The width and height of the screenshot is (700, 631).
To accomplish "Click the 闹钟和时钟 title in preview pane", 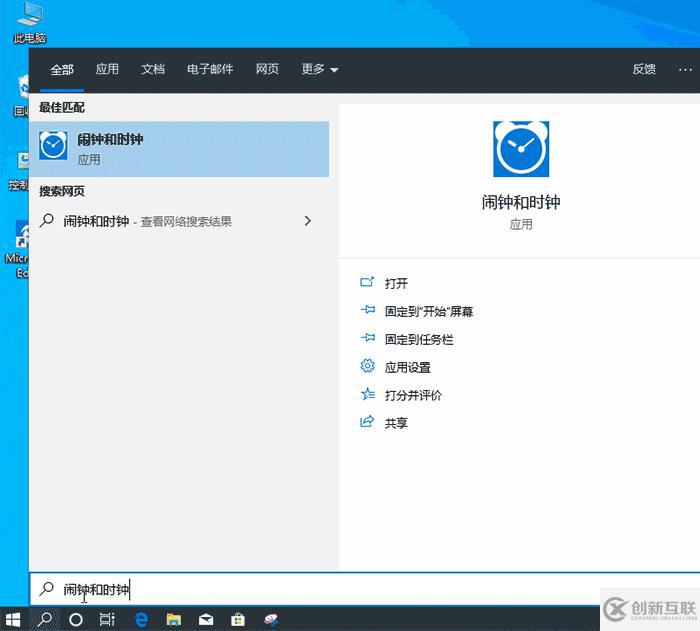I will click(521, 202).
